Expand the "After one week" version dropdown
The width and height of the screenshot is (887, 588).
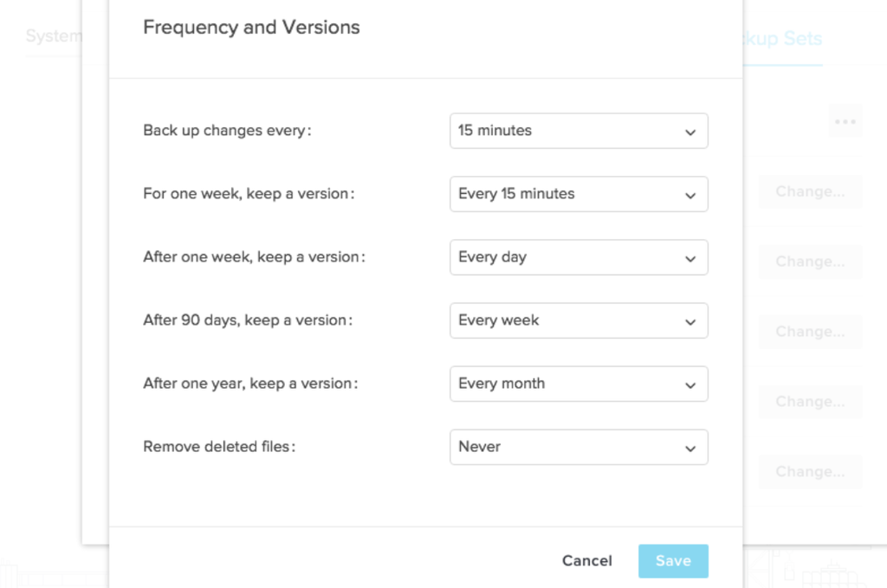pos(579,257)
